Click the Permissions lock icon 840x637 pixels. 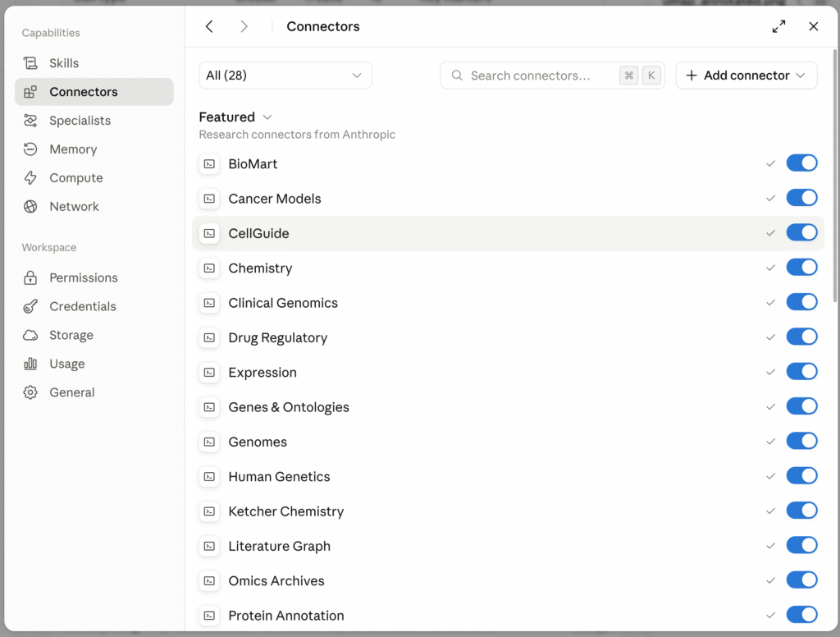tap(30, 277)
